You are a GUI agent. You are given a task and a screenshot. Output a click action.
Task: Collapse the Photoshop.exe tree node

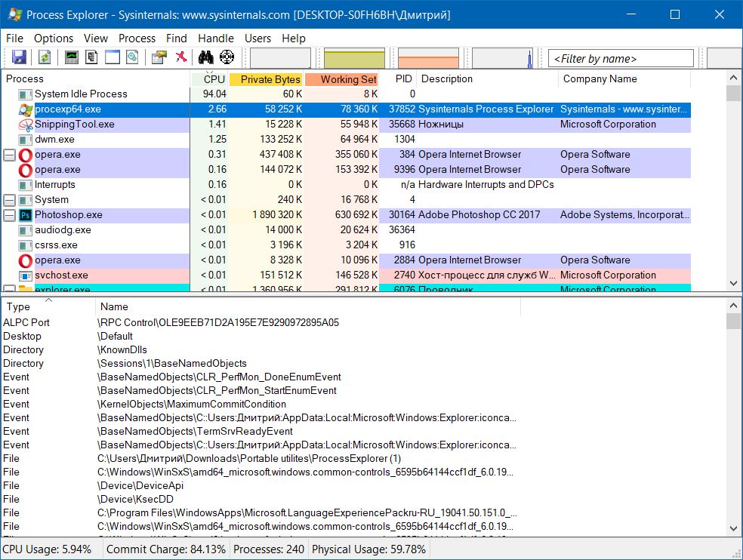10,215
